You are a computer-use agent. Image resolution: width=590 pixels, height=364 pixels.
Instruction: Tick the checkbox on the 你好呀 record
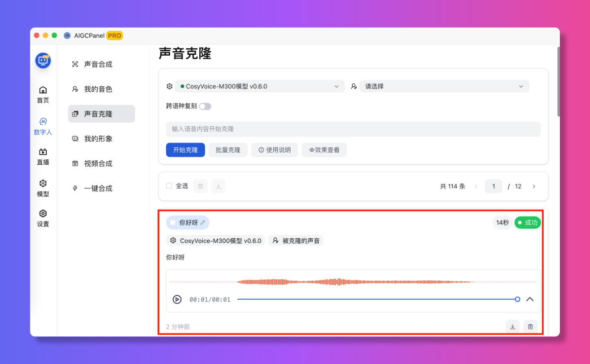point(173,222)
